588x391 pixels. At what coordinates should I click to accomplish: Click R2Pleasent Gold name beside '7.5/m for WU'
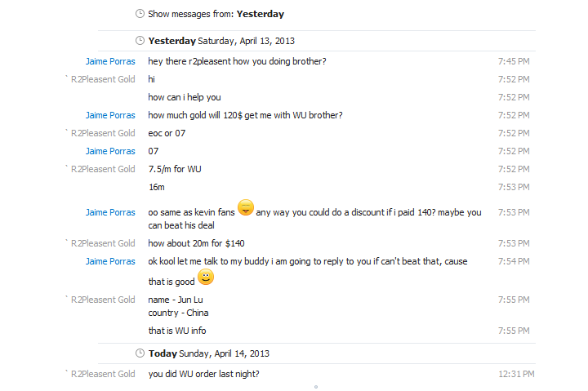(103, 169)
